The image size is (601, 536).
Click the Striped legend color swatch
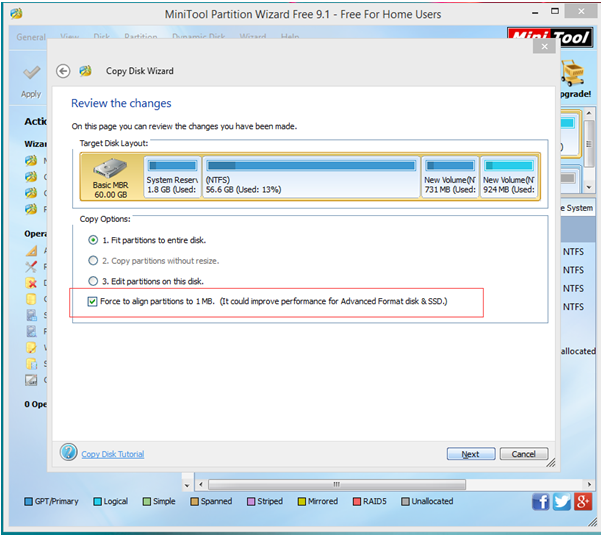(251, 501)
